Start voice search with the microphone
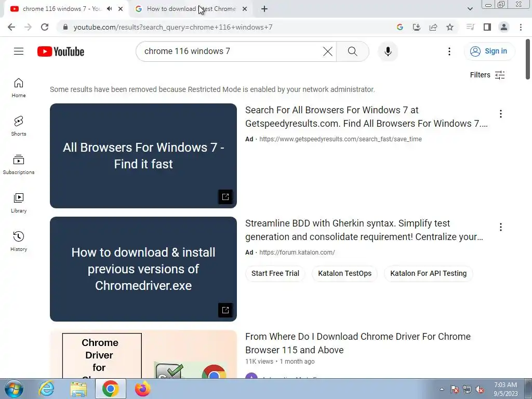 (x=388, y=51)
